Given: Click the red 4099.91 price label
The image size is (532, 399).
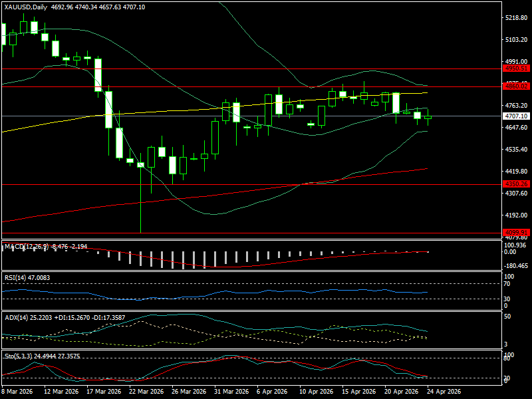Looking at the screenshot, I should [x=516, y=232].
